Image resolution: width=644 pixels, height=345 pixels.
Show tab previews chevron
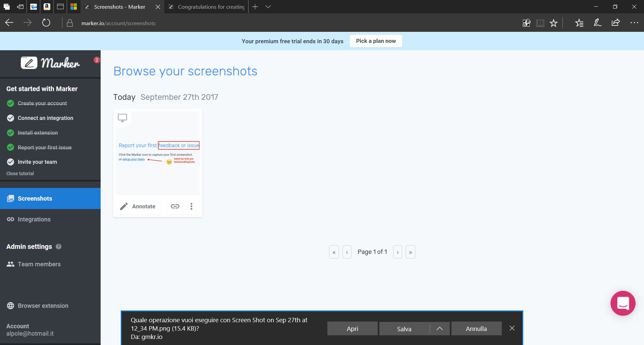(x=268, y=7)
